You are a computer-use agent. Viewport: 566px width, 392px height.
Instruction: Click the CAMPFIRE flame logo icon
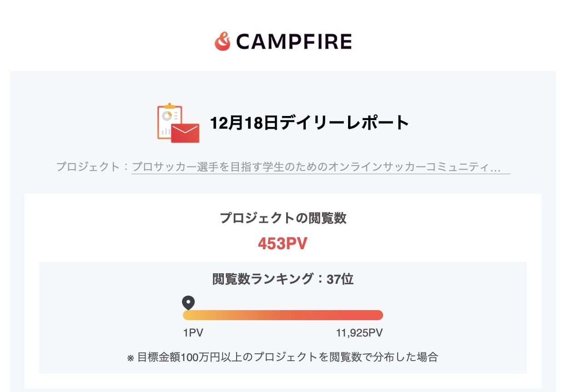click(x=222, y=42)
